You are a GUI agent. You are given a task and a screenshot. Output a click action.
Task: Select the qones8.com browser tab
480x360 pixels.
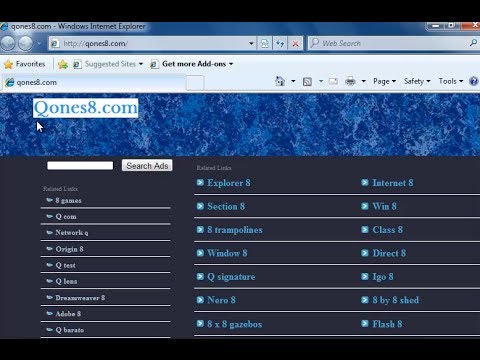pos(93,82)
